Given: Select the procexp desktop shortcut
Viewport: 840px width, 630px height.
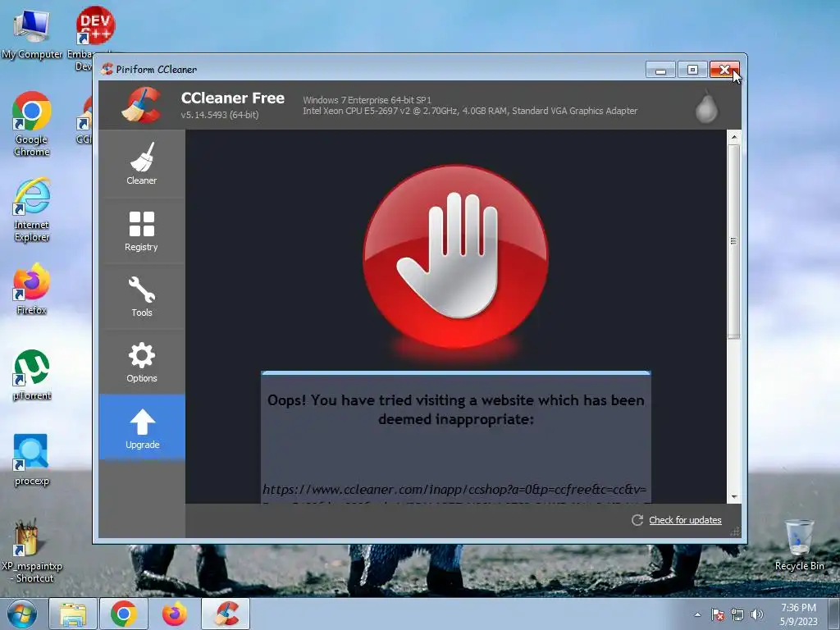Looking at the screenshot, I should pos(32,459).
